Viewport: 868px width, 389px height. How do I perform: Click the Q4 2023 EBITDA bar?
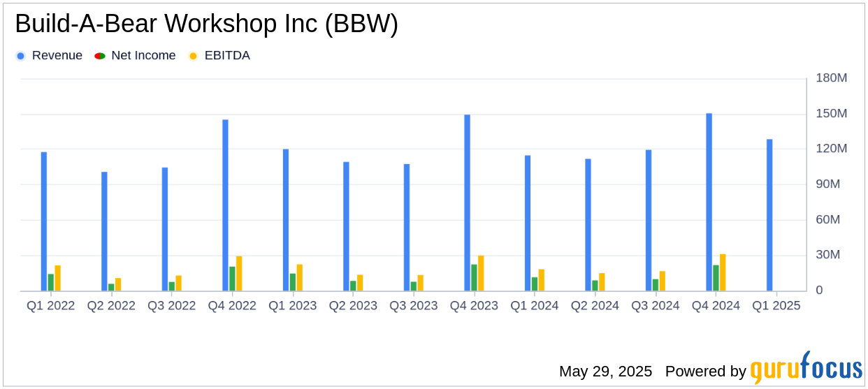tap(481, 273)
